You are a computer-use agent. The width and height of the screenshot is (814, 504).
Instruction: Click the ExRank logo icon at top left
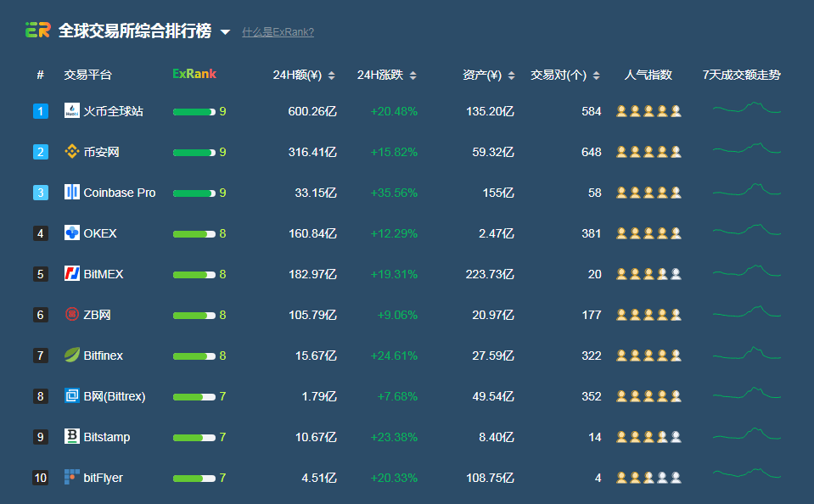tap(37, 31)
